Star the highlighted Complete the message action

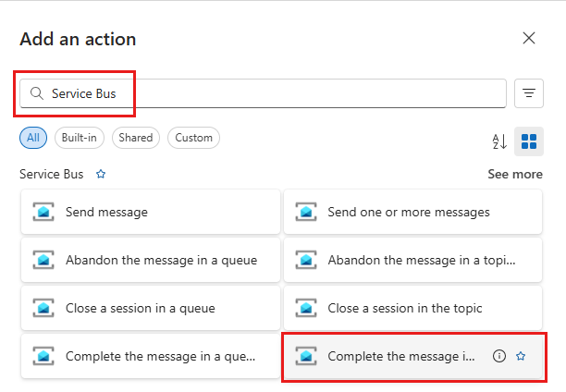(521, 356)
